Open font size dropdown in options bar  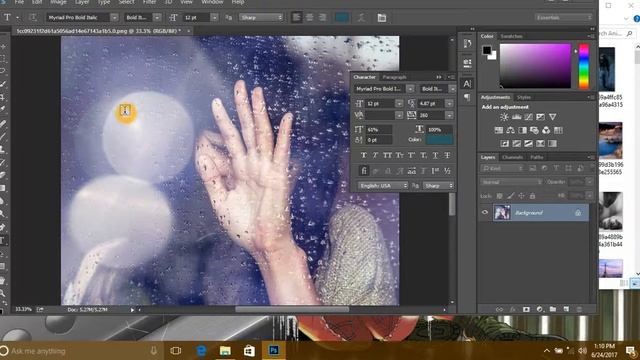coord(214,18)
